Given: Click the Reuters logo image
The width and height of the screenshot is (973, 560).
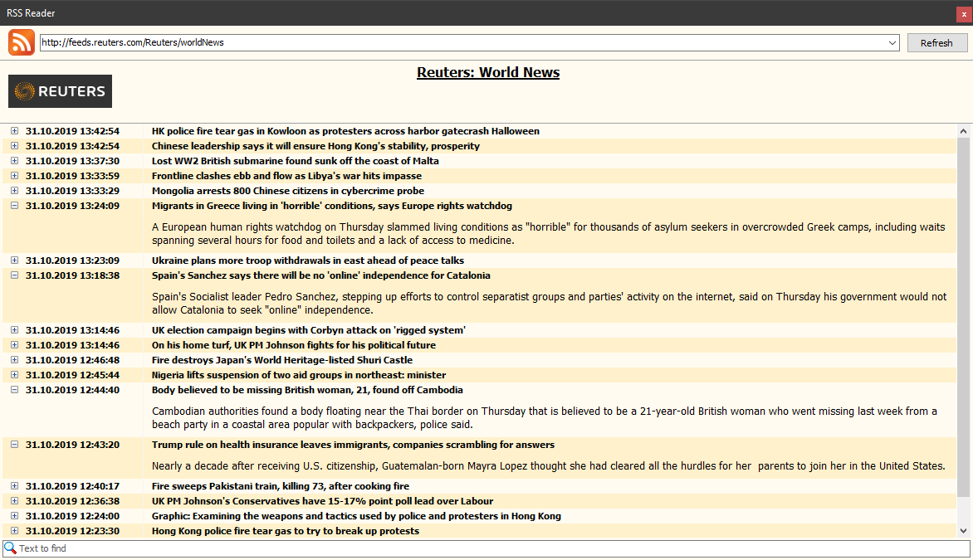Looking at the screenshot, I should [61, 91].
